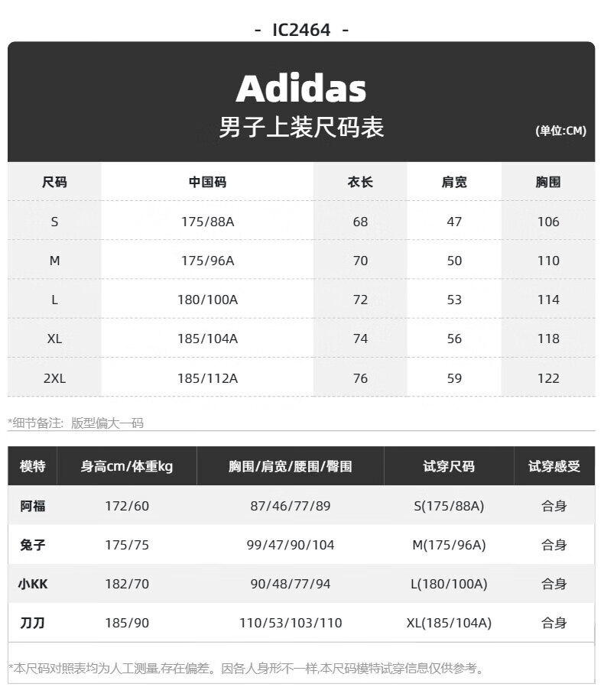Select the 模特 header in model table
The height and width of the screenshot is (700, 604).
tap(33, 466)
